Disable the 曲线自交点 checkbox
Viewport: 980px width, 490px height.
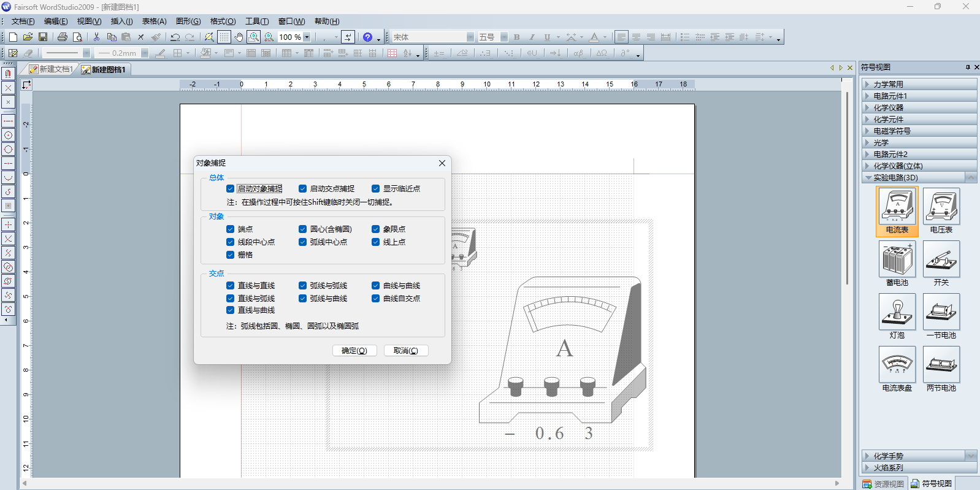coord(376,299)
